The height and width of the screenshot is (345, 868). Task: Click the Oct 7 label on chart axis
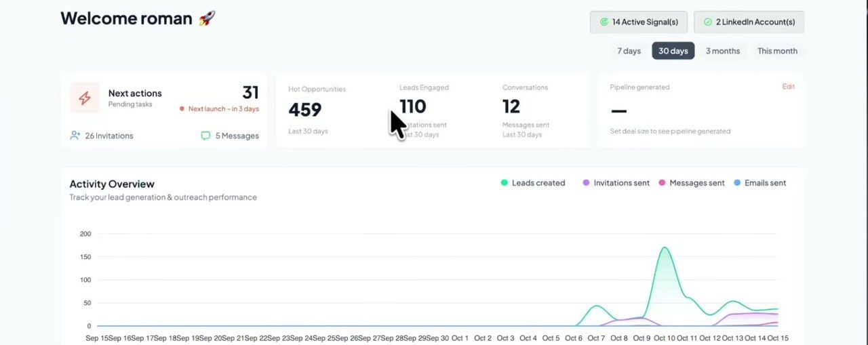596,338
